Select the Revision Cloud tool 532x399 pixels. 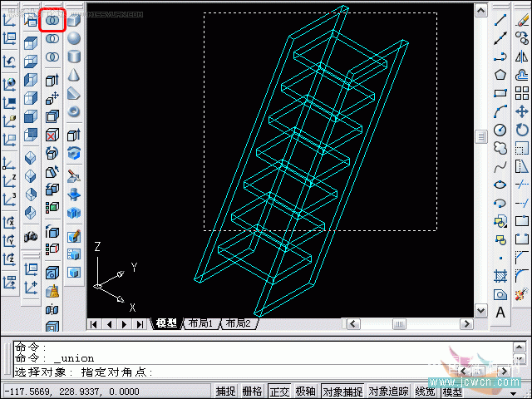500,148
